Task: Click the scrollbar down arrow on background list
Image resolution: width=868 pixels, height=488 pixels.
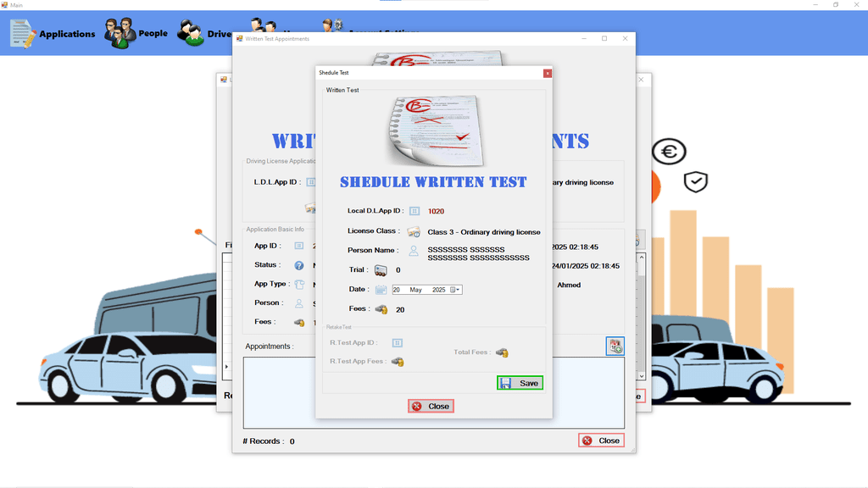Action: [642, 375]
